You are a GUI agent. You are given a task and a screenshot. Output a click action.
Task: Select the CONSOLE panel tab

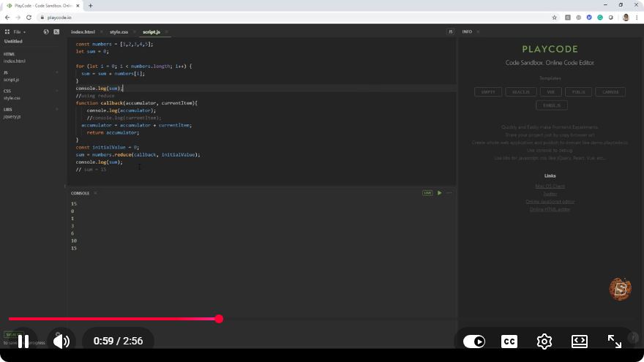(80, 193)
